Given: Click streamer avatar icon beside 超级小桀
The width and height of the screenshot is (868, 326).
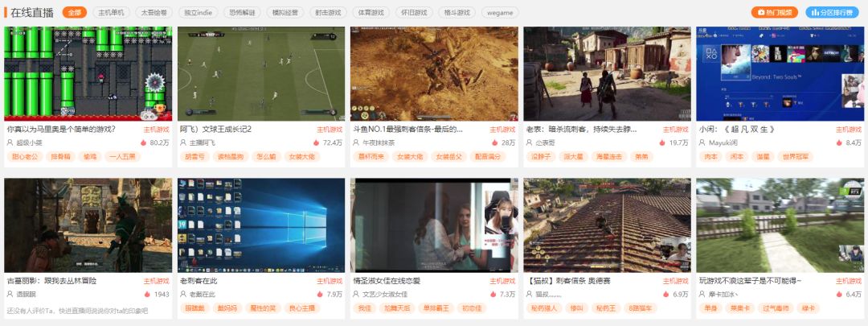Looking at the screenshot, I should [x=10, y=142].
